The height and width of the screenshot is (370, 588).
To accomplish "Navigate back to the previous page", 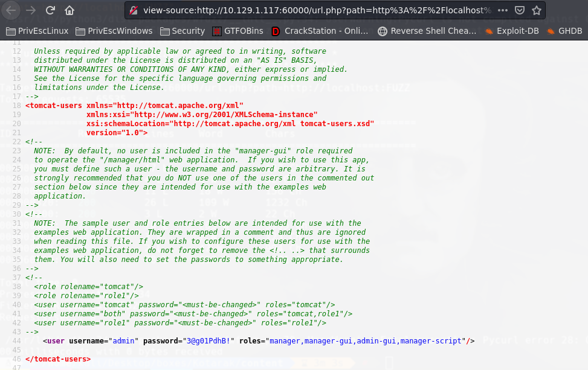I will 12,10.
